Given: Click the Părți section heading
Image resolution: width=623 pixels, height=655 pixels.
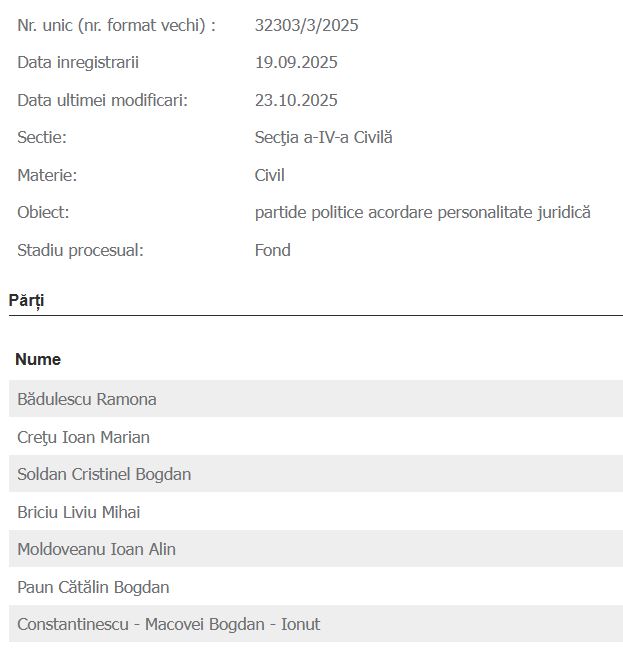Looking at the screenshot, I should point(27,300).
